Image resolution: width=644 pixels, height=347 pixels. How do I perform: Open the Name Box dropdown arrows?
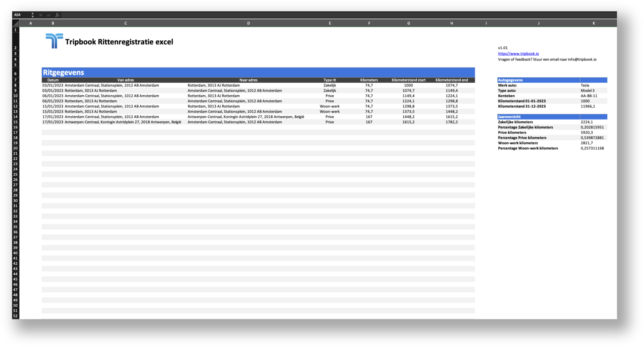33,15
